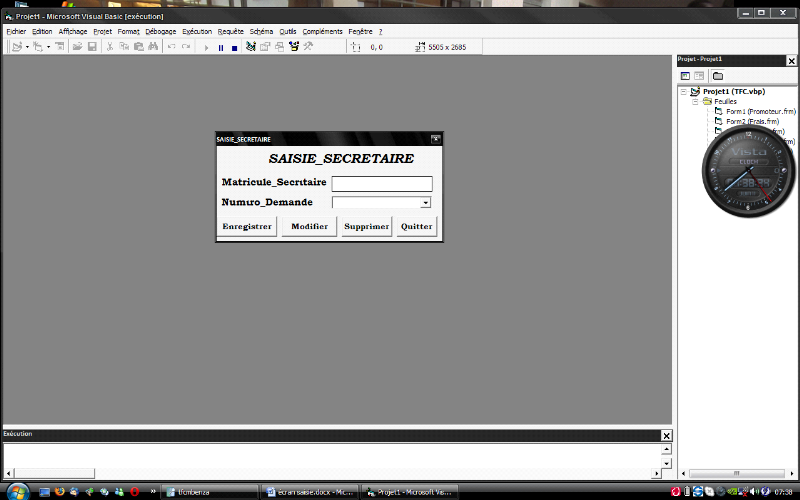Open the Toolbox icon in toolbar
Image resolution: width=800 pixels, height=500 pixels.
308,47
